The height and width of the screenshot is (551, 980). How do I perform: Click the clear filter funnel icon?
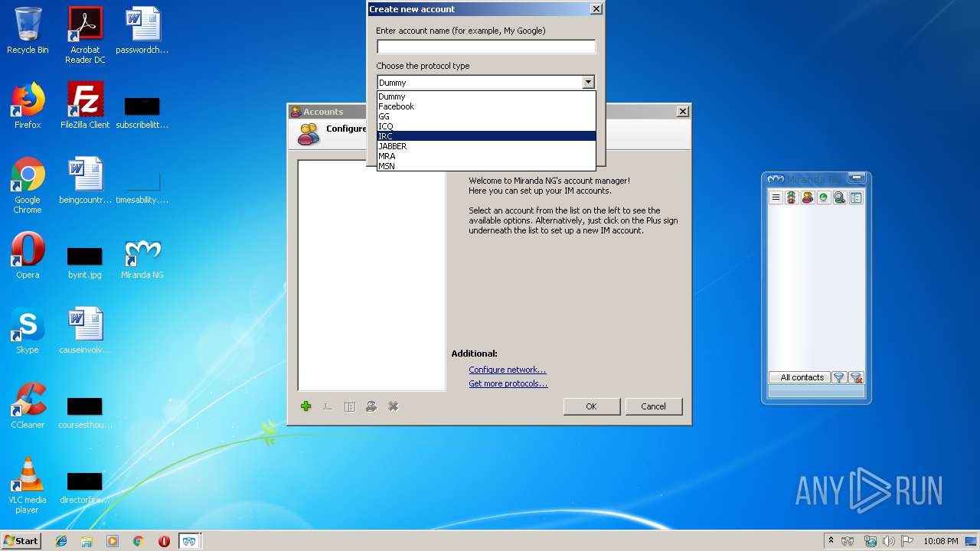(x=857, y=377)
